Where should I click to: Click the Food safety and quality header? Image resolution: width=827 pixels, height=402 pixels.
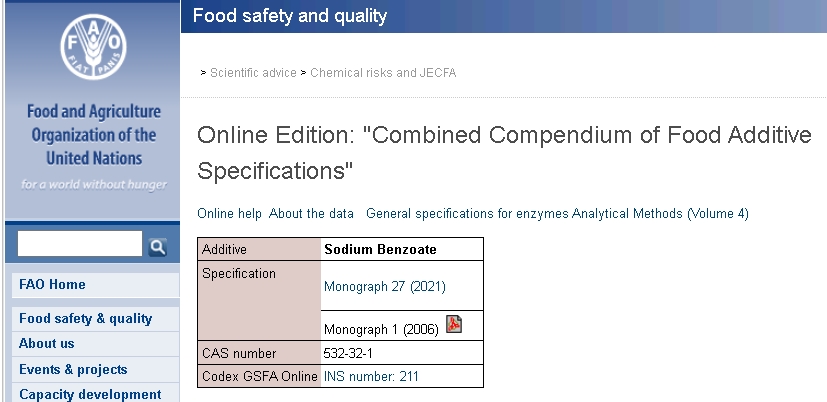tap(290, 15)
